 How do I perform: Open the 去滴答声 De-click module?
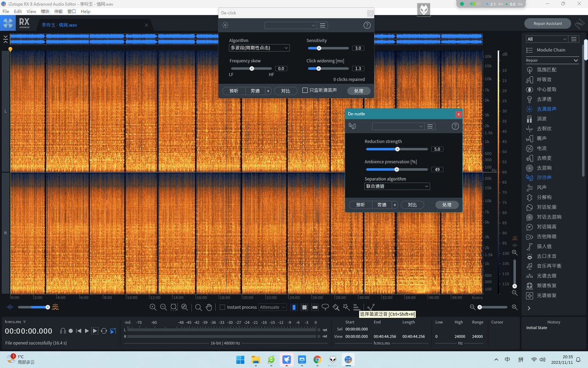[x=546, y=109]
